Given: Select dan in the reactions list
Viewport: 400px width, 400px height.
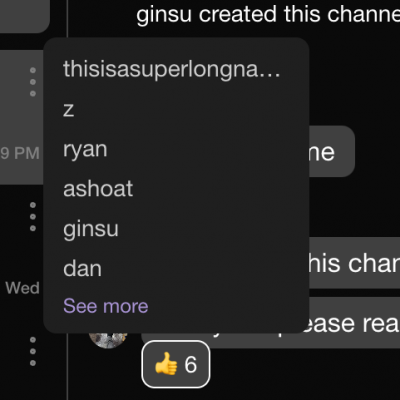Looking at the screenshot, I should tap(82, 269).
